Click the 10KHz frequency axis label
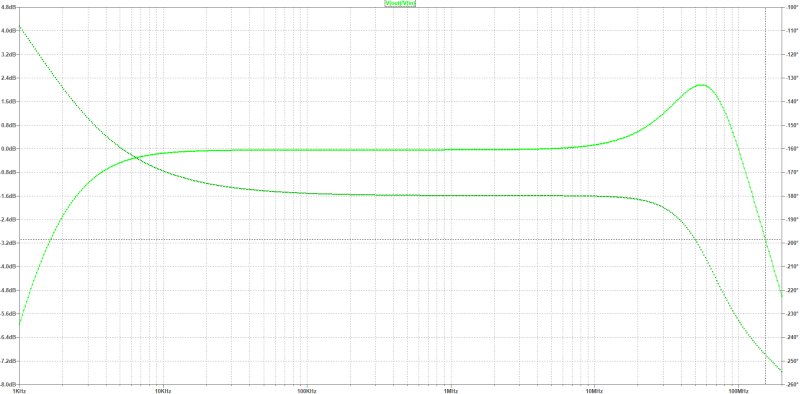The width and height of the screenshot is (800, 394). 163,390
